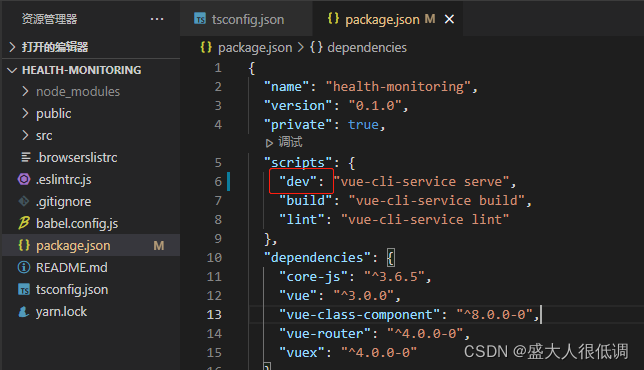
Task: Open the explorer more actions ellipsis
Action: click(157, 19)
